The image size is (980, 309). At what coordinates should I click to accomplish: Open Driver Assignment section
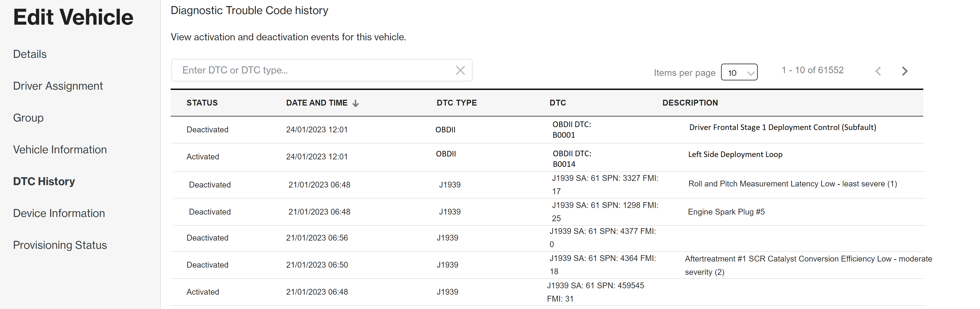tap(58, 86)
